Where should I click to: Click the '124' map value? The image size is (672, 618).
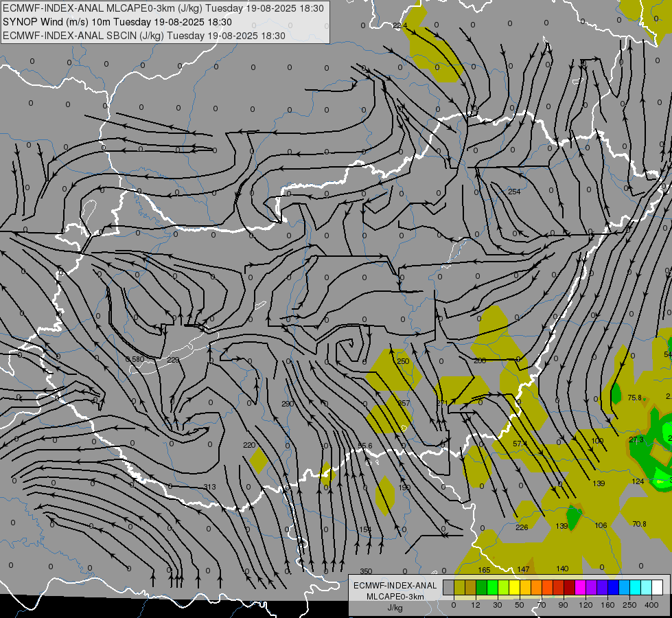pos(638,481)
